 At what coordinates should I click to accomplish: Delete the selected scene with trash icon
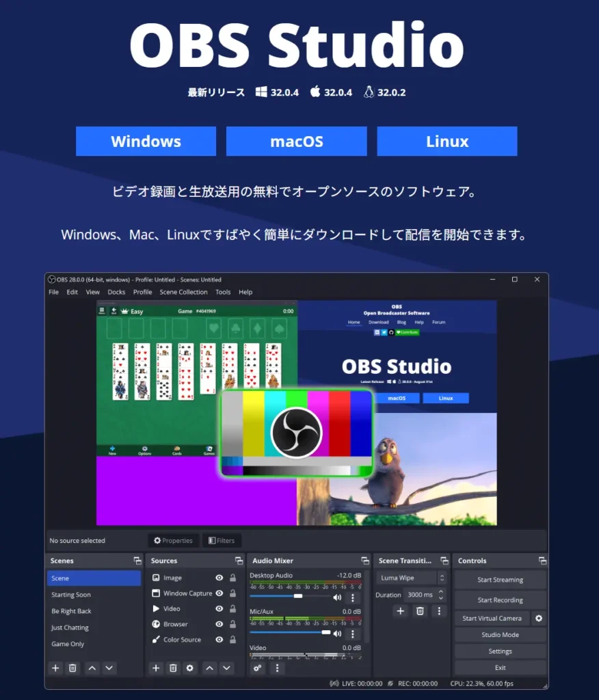(72, 668)
